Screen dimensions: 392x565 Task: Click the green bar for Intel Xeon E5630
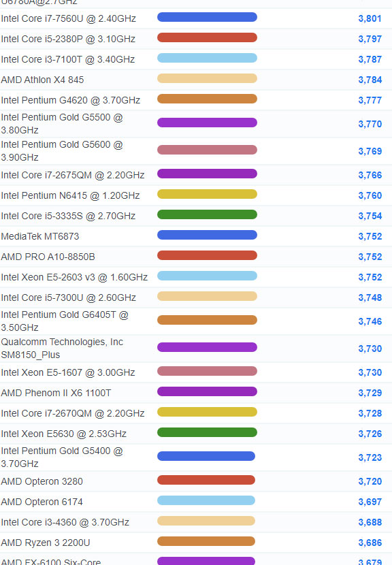coord(207,432)
